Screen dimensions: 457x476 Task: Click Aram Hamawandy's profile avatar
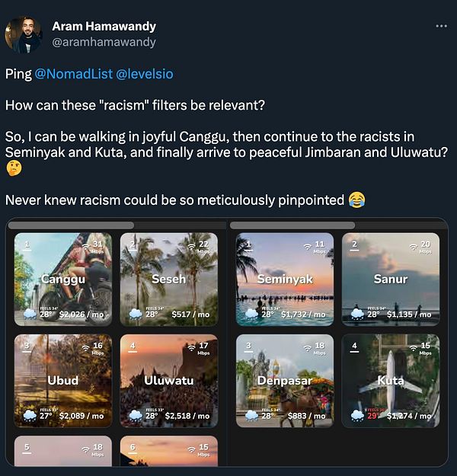pos(24,34)
